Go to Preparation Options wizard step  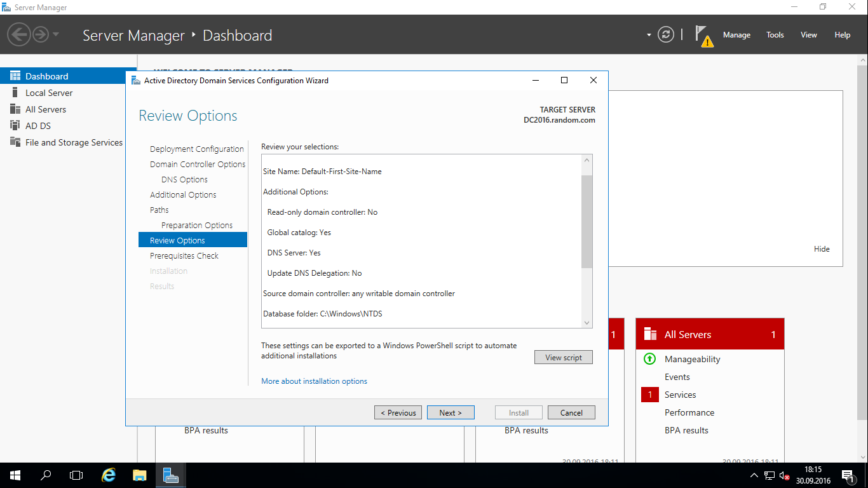pyautogui.click(x=197, y=225)
